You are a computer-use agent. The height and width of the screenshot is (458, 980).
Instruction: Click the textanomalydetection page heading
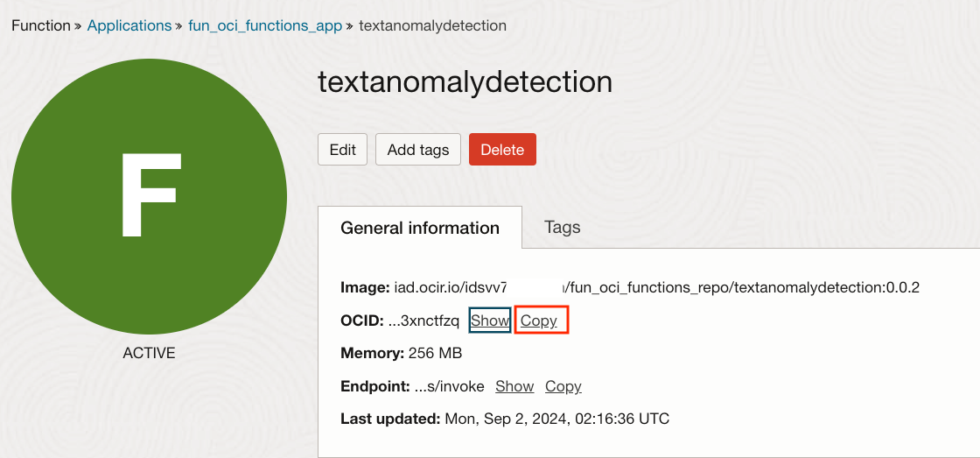pyautogui.click(x=465, y=82)
